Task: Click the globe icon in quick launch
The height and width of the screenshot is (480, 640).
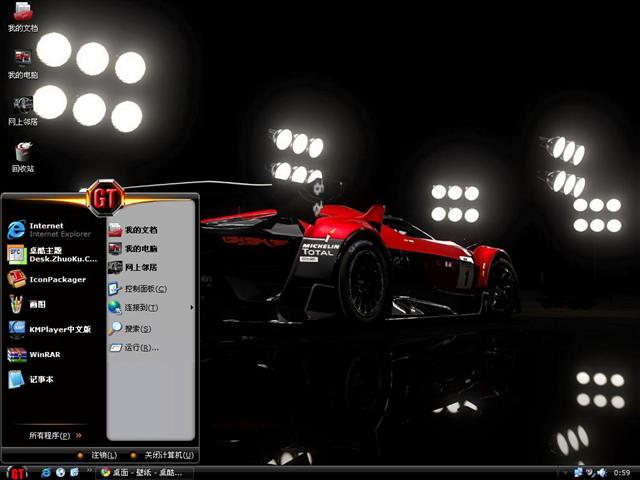Action: coord(60,472)
